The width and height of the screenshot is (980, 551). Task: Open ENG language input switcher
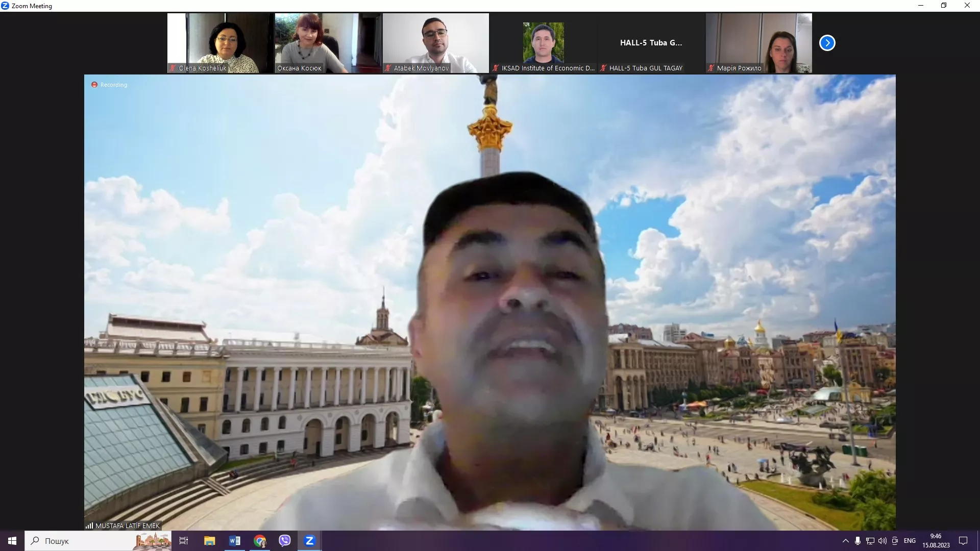(910, 541)
